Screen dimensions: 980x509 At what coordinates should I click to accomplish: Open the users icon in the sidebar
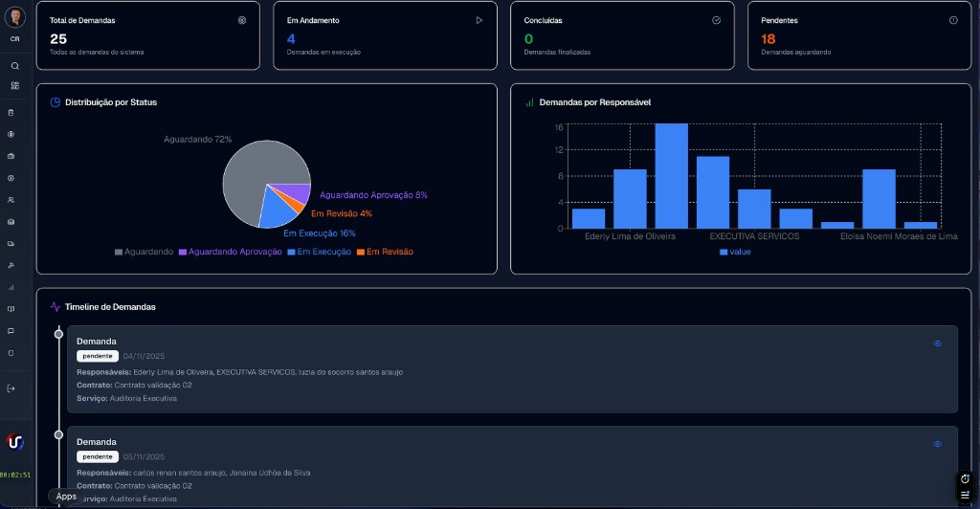pyautogui.click(x=11, y=200)
